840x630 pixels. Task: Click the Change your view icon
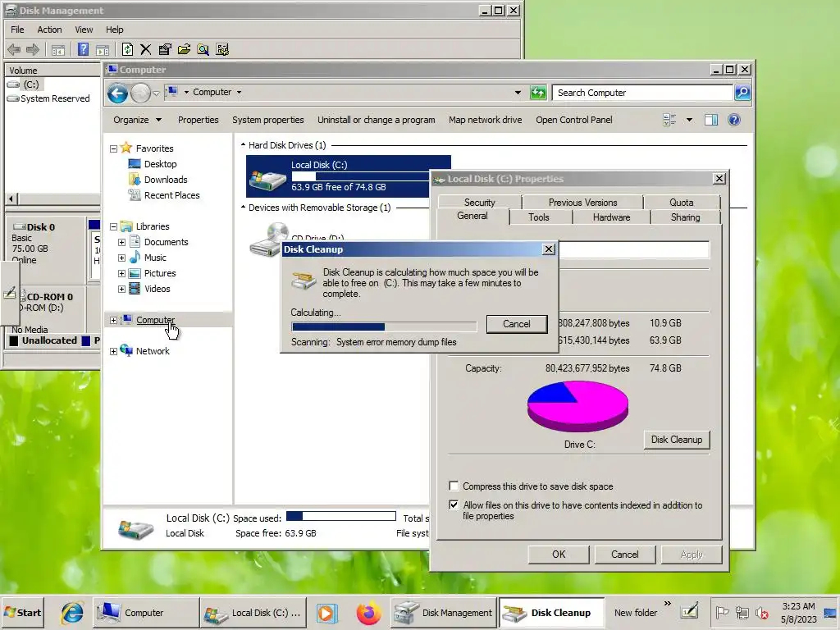pyautogui.click(x=669, y=120)
